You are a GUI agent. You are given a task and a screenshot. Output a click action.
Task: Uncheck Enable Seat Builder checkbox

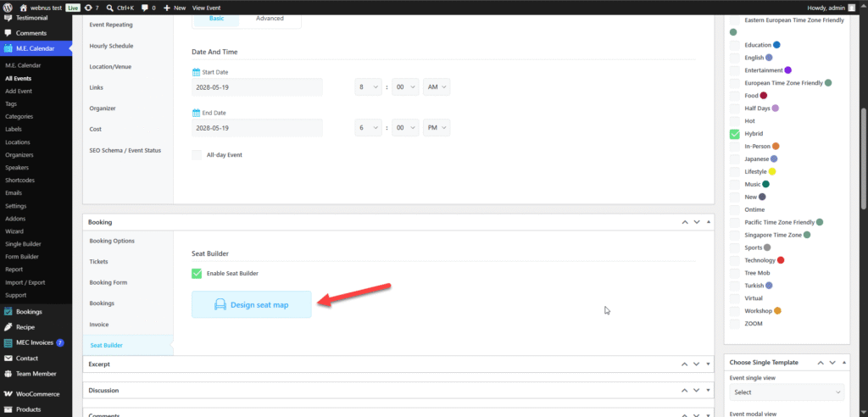197,273
